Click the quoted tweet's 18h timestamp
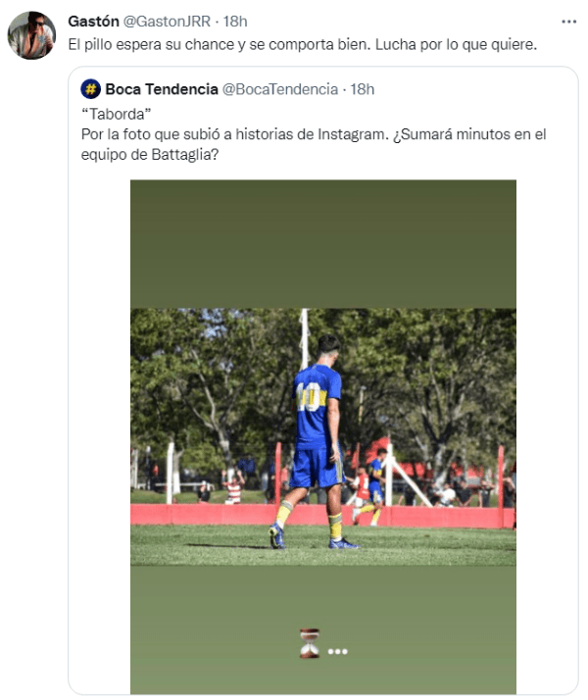 (363, 89)
